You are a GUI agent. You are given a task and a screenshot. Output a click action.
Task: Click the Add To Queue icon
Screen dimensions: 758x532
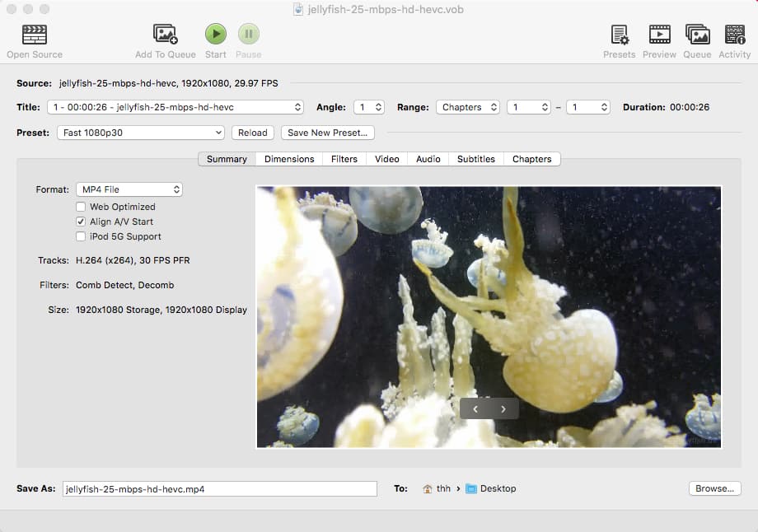pyautogui.click(x=165, y=35)
